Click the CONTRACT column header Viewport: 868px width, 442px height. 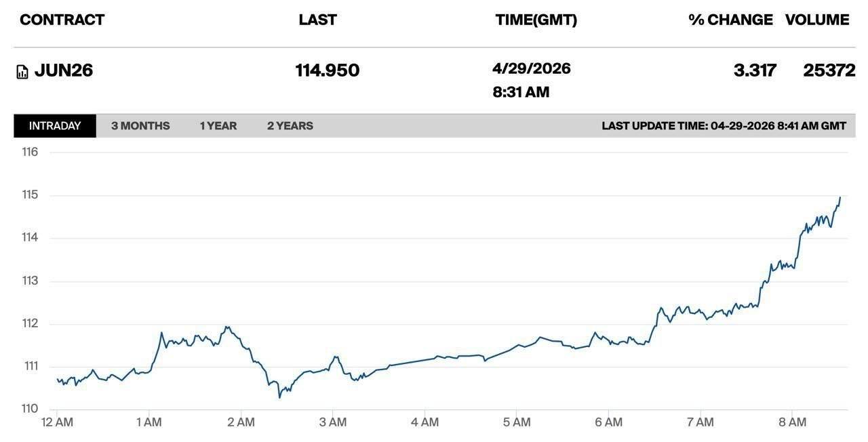(62, 20)
